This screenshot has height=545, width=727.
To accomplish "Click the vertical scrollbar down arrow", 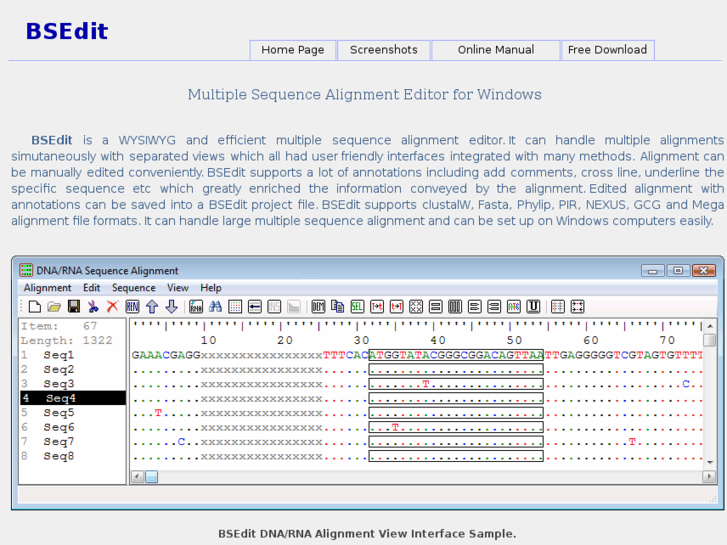I will coord(710,462).
